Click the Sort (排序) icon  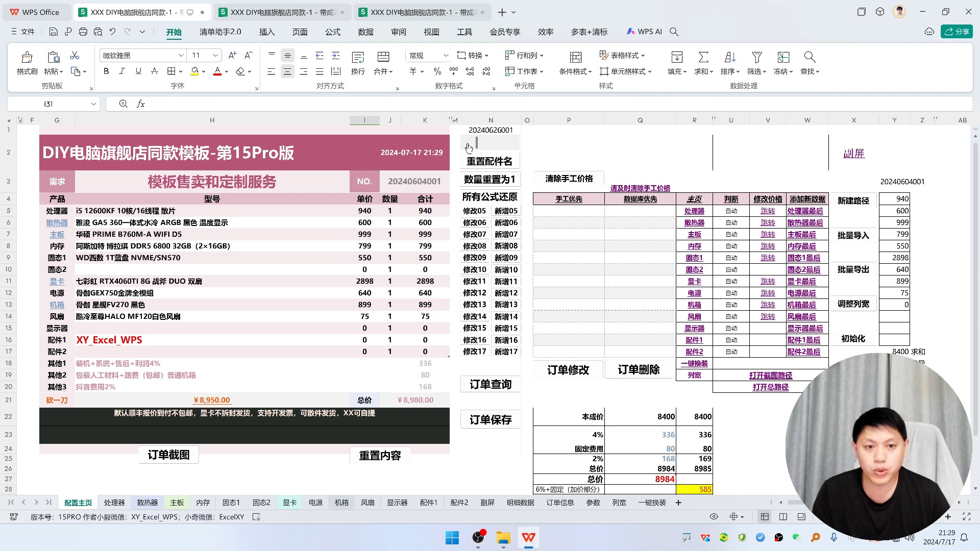tap(730, 57)
